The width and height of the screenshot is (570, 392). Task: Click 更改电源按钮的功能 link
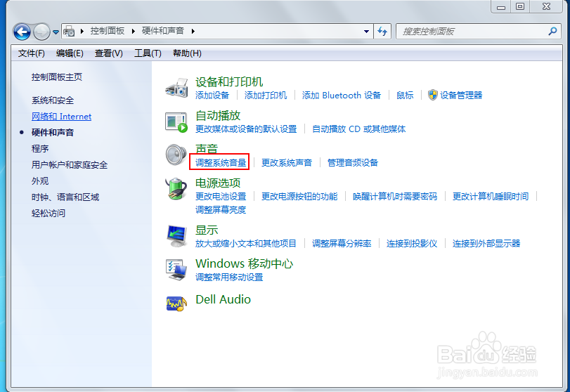click(x=299, y=197)
